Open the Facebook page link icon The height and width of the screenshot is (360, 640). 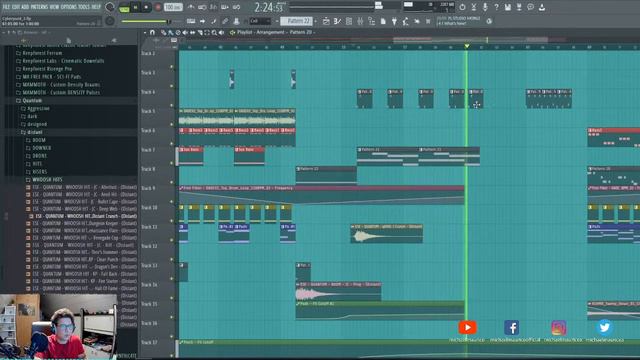coord(511,327)
